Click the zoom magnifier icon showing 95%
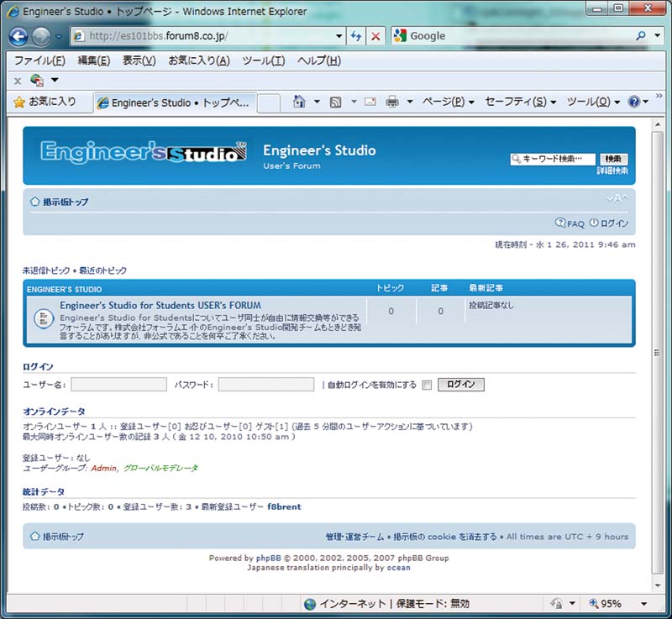This screenshot has width=672, height=619. coord(594,603)
